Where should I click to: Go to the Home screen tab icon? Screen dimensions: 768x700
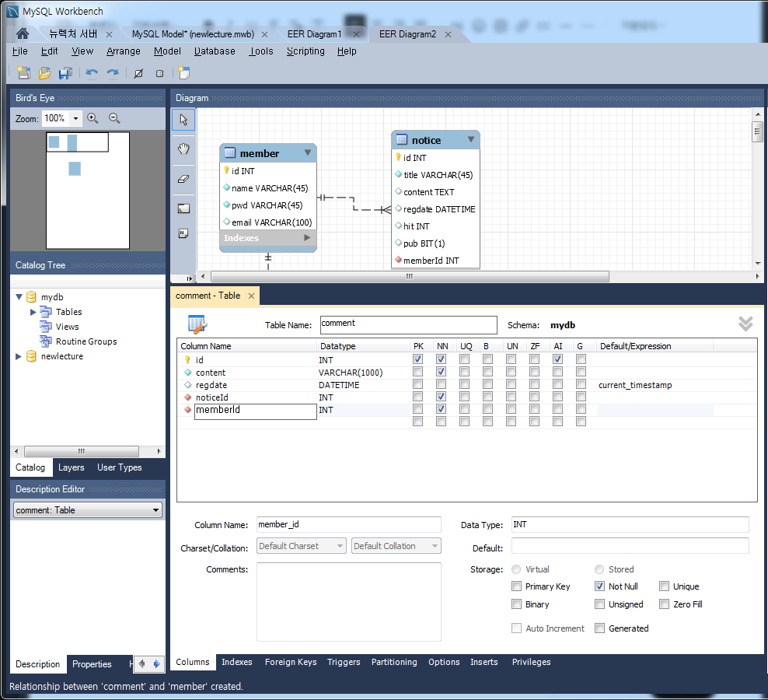pos(22,33)
